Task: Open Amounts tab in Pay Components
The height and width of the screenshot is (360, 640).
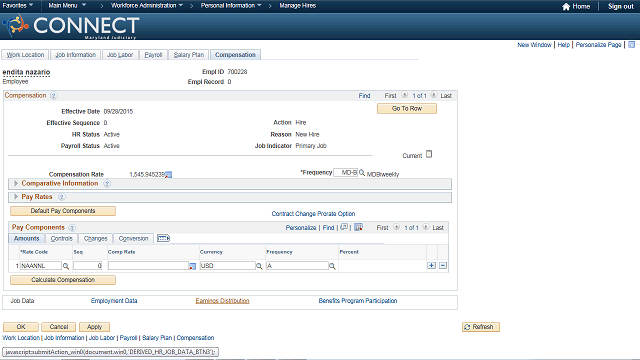Action: pyautogui.click(x=27, y=238)
